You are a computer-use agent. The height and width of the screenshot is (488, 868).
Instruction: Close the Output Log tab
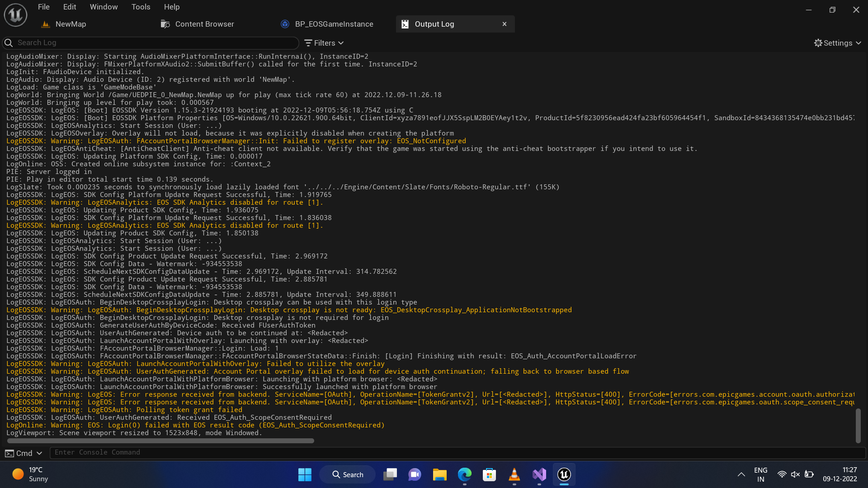[504, 24]
